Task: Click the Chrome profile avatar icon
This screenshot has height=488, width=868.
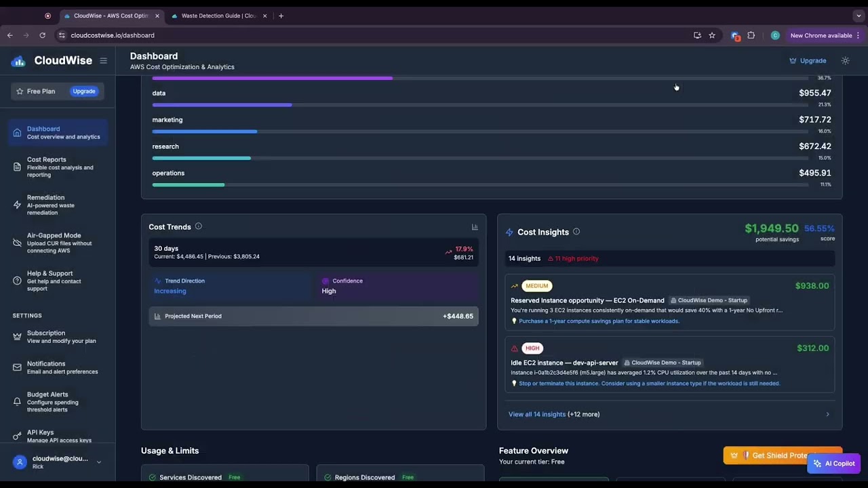Action: coord(775,35)
